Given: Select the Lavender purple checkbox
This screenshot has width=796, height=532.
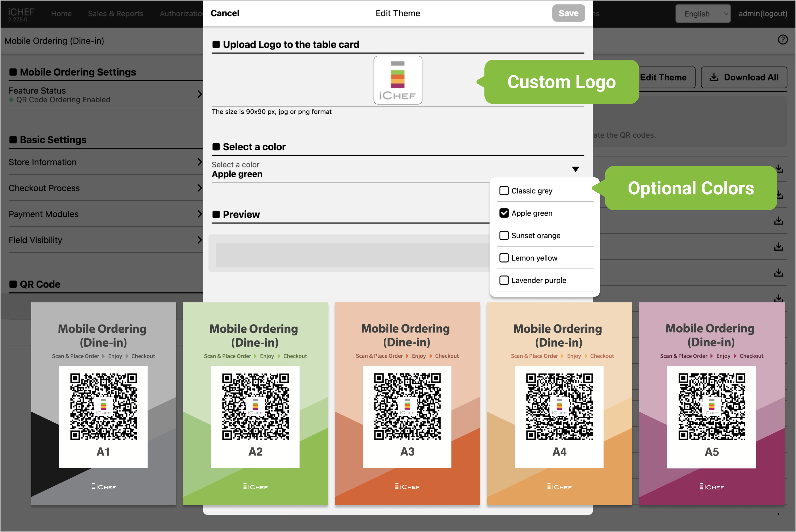Looking at the screenshot, I should [504, 280].
